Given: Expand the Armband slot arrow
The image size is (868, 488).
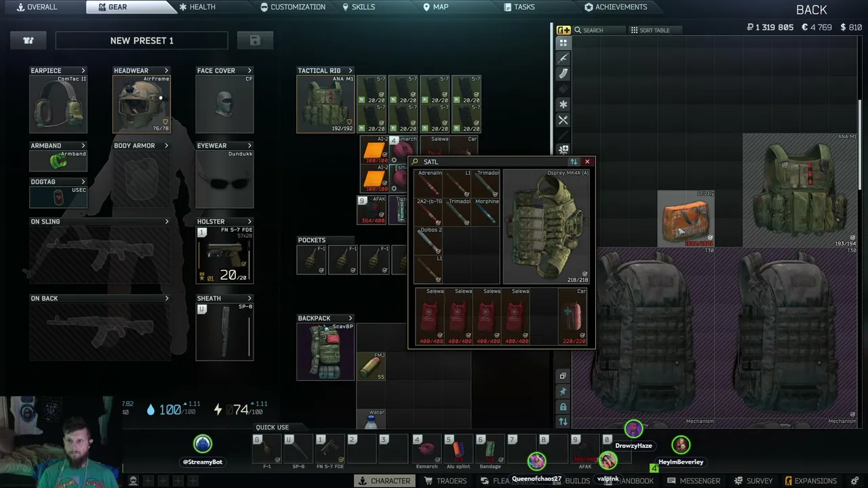Looking at the screenshot, I should [x=83, y=146].
